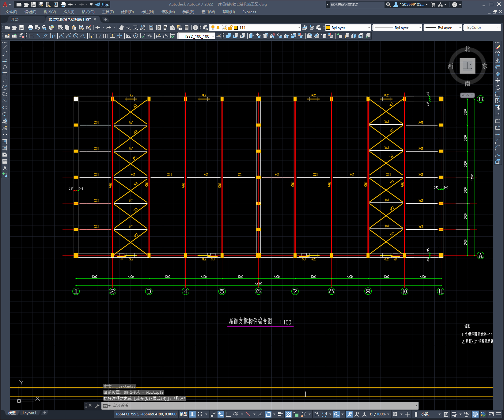
Task: Click Undo in the standard toolbar
Action: (98, 28)
